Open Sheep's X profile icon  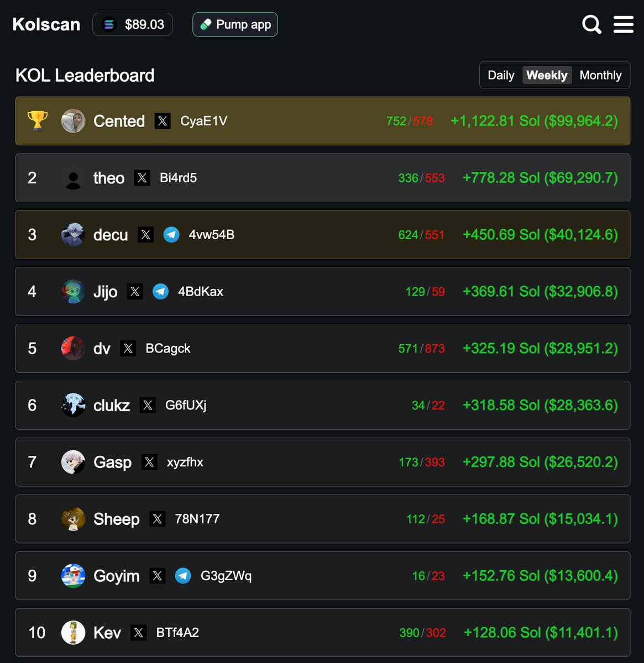coord(158,519)
